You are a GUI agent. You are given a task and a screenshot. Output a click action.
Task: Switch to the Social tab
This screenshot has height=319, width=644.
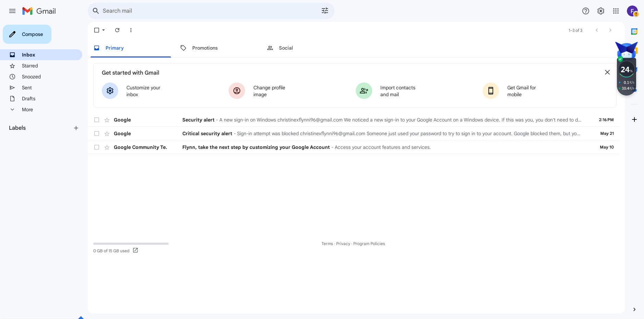[285, 48]
